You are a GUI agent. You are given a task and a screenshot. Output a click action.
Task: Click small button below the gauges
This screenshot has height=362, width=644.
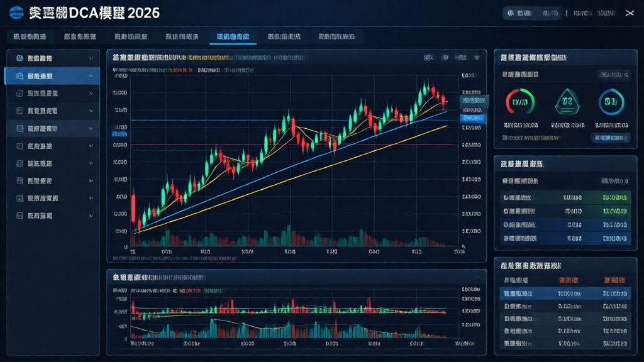tap(610, 138)
